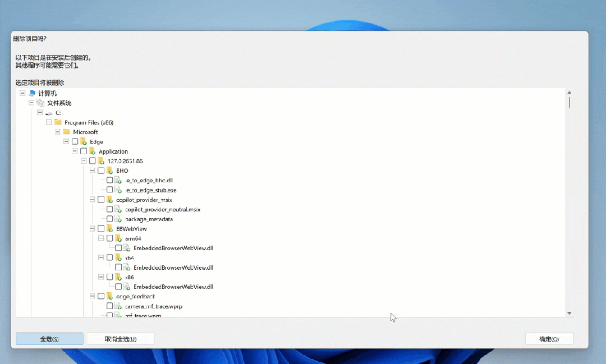Check the box for ie_to_edge_bhc.dll
Screen dimensions: 606x364
(109, 181)
